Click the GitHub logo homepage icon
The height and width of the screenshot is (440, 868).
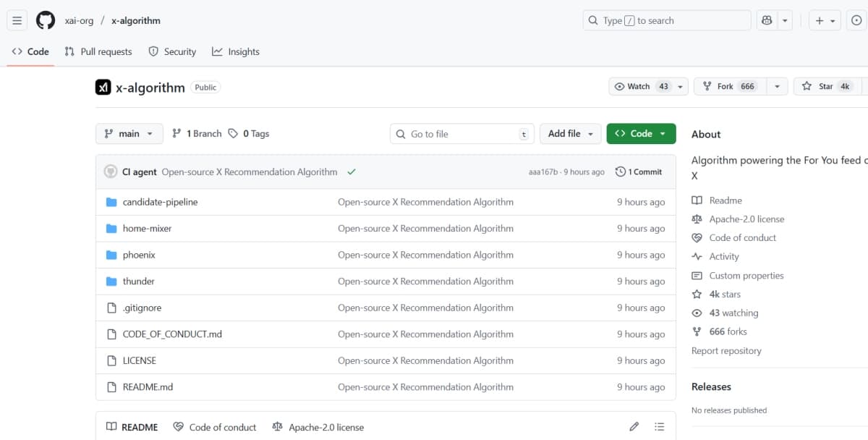tap(46, 21)
